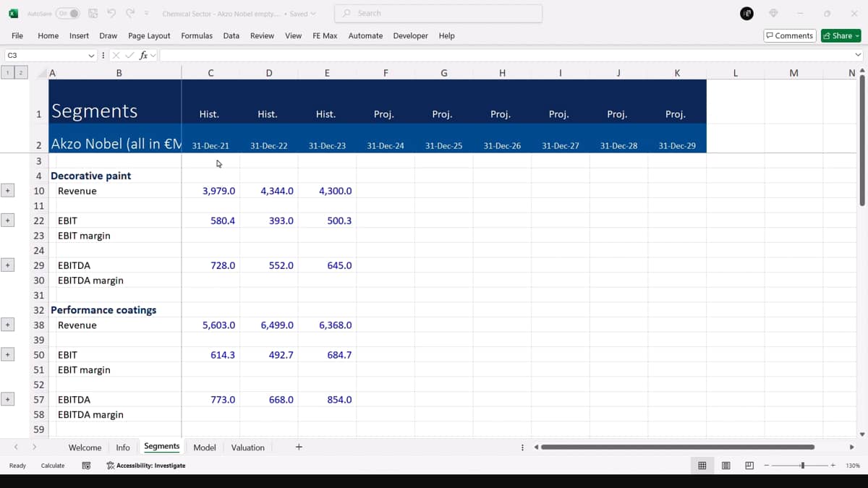Add a new sheet with plus icon
This screenshot has height=488, width=868.
pos(299,448)
